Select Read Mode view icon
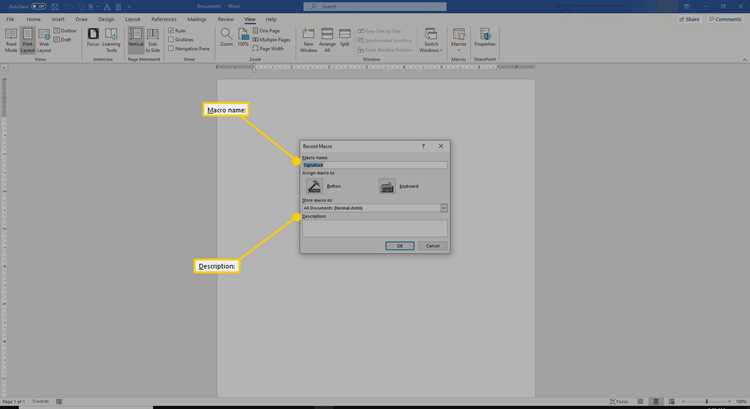The image size is (750, 409). 11,39
